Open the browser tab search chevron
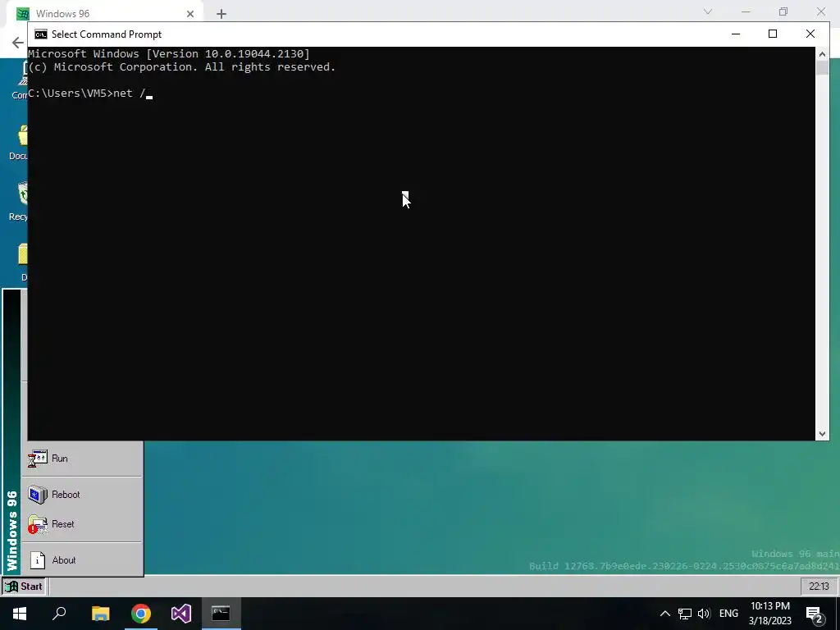Viewport: 840px width, 630px height. [708, 11]
